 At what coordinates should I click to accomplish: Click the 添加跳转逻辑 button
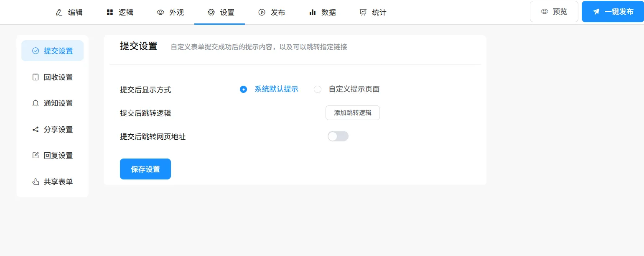352,113
